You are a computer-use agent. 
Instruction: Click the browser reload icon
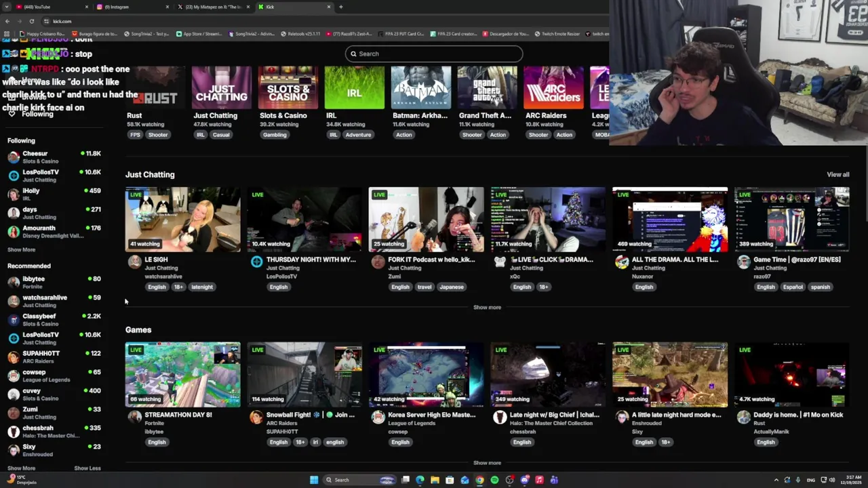(32, 21)
